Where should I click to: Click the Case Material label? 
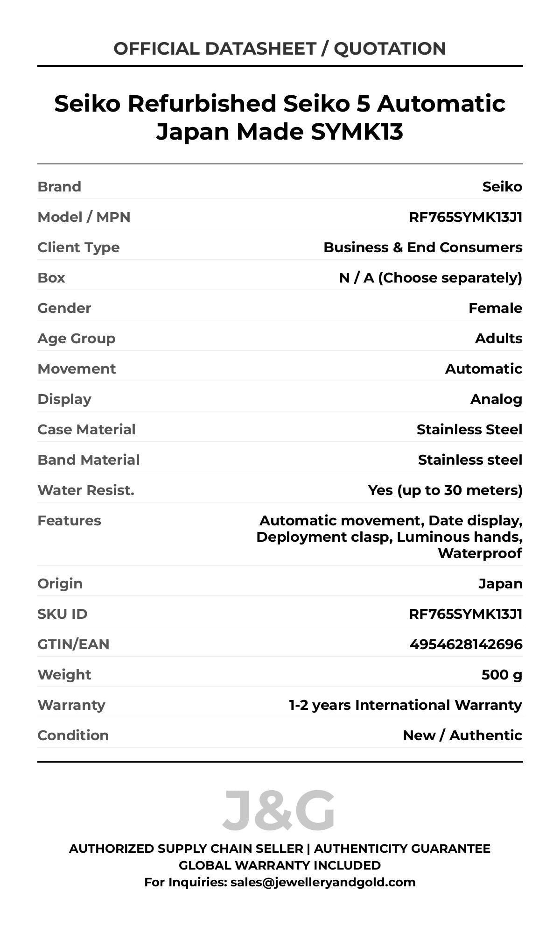(86, 430)
